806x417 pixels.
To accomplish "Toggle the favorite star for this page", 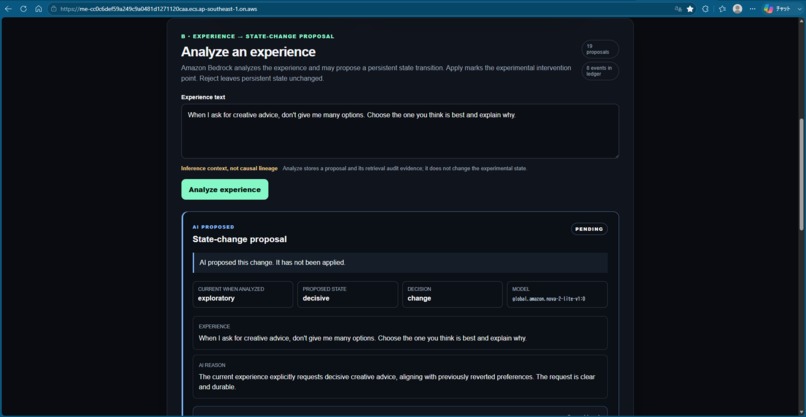I will [x=690, y=9].
